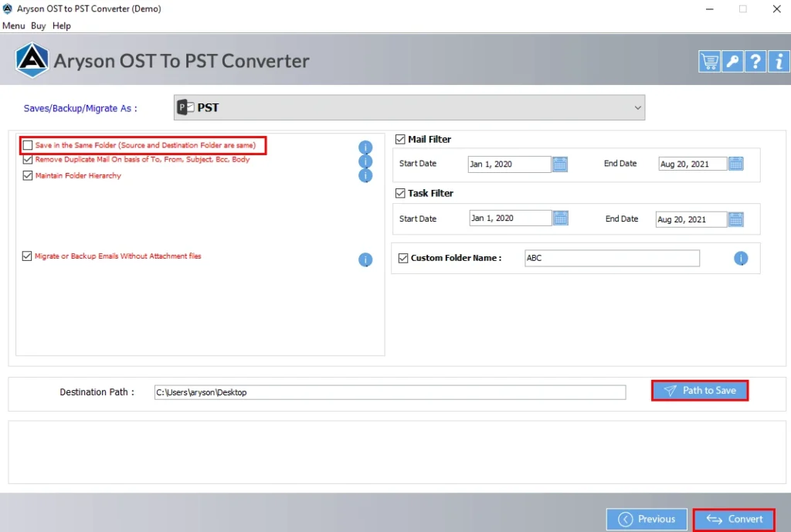The image size is (791, 532).
Task: Click Task Filter End Date field Aug 20, 2021
Action: (691, 219)
